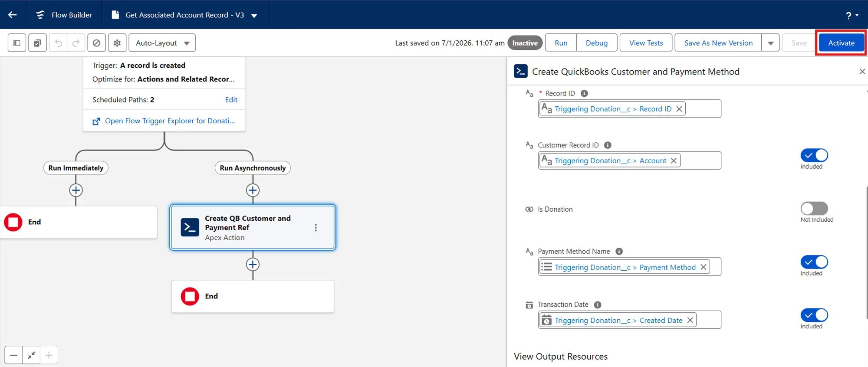Screen dimensions: 868x367
Task: Remove the Created Date pill value
Action: [690, 320]
